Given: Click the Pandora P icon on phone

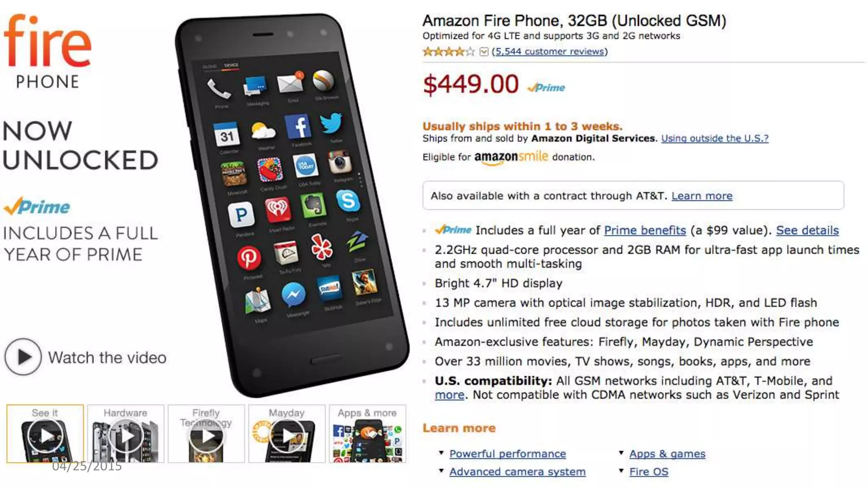Looking at the screenshot, I should tap(241, 214).
